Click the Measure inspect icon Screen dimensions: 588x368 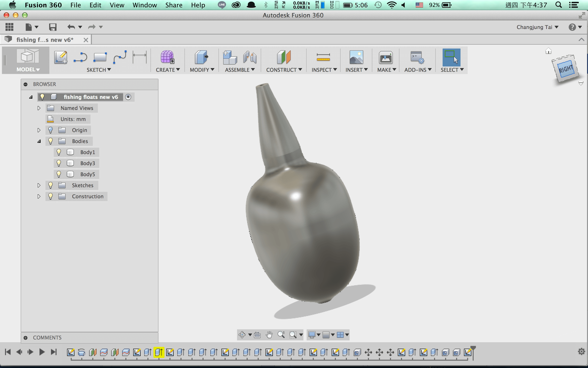coord(323,57)
